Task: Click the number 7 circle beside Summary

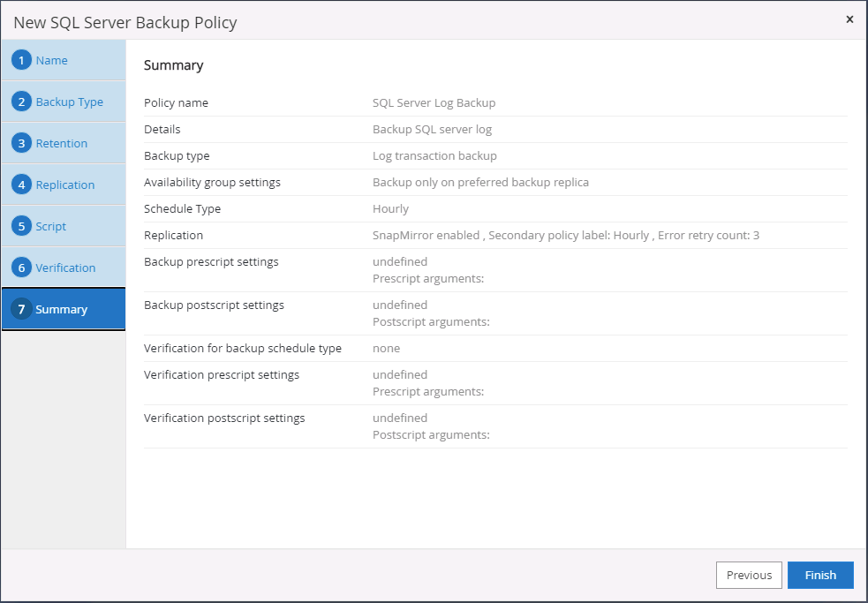Action: click(x=22, y=309)
